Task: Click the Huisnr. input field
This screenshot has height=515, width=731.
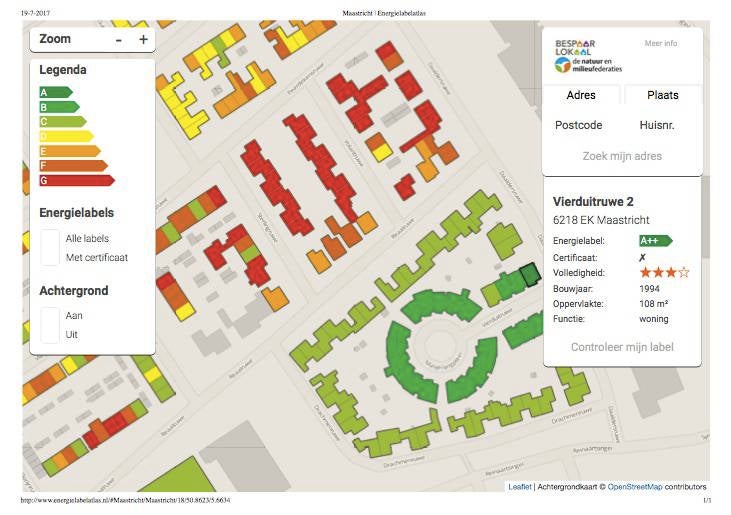Action: tap(657, 125)
